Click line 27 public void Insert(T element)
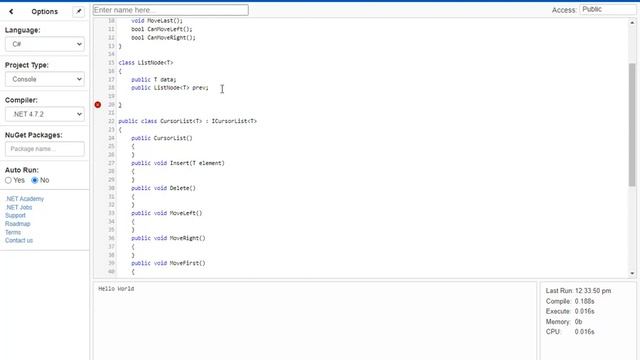Image resolution: width=640 pixels, height=360 pixels. tap(178, 163)
